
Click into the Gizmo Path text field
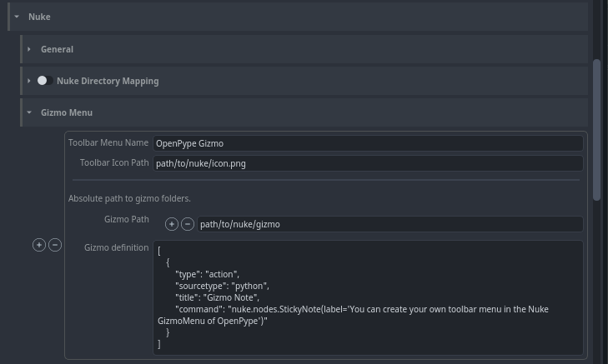pyautogui.click(x=389, y=224)
